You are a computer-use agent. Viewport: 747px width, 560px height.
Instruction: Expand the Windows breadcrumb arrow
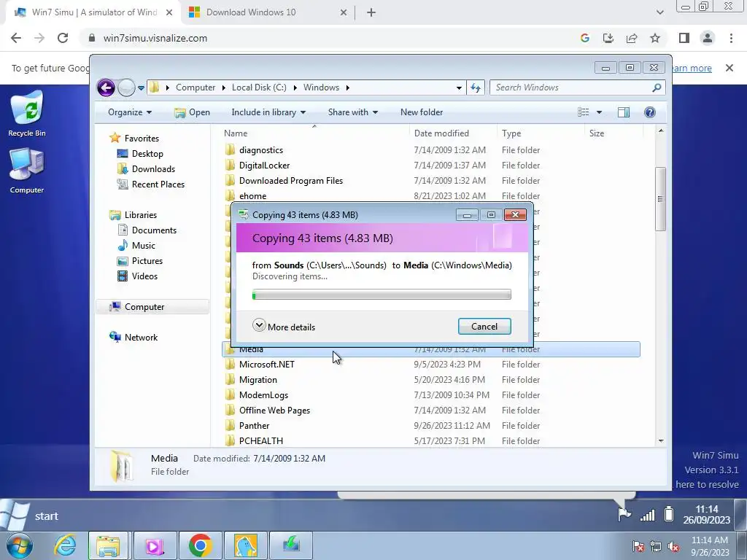coord(348,87)
